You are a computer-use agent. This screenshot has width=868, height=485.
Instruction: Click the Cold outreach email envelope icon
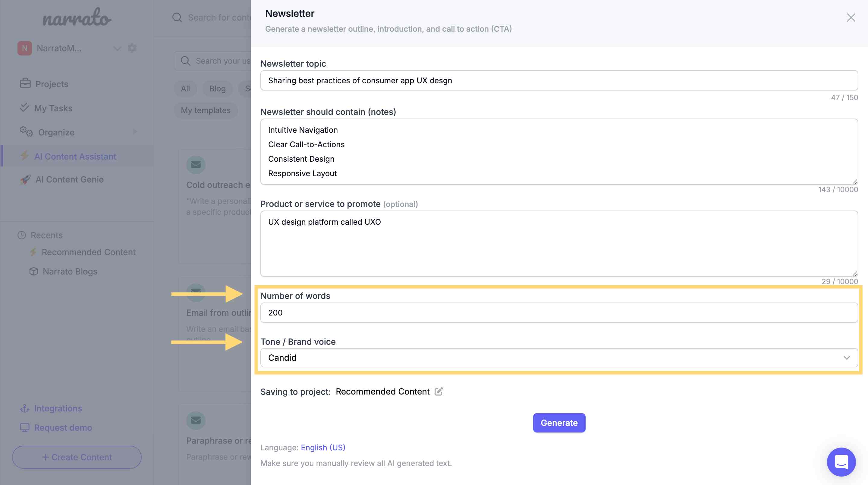pyautogui.click(x=196, y=165)
